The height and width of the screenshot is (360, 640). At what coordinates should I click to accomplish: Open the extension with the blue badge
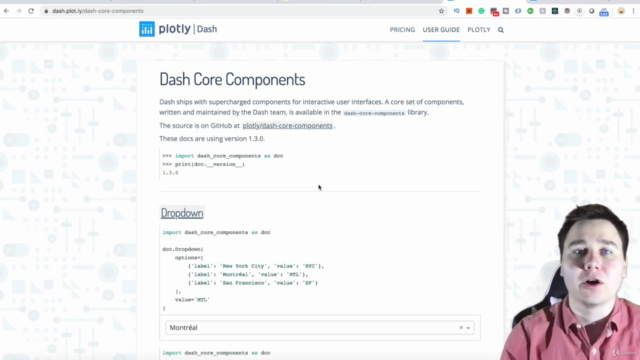pos(604,12)
